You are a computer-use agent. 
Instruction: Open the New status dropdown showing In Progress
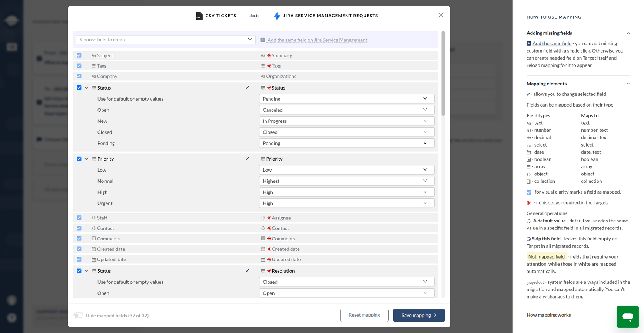coord(346,121)
